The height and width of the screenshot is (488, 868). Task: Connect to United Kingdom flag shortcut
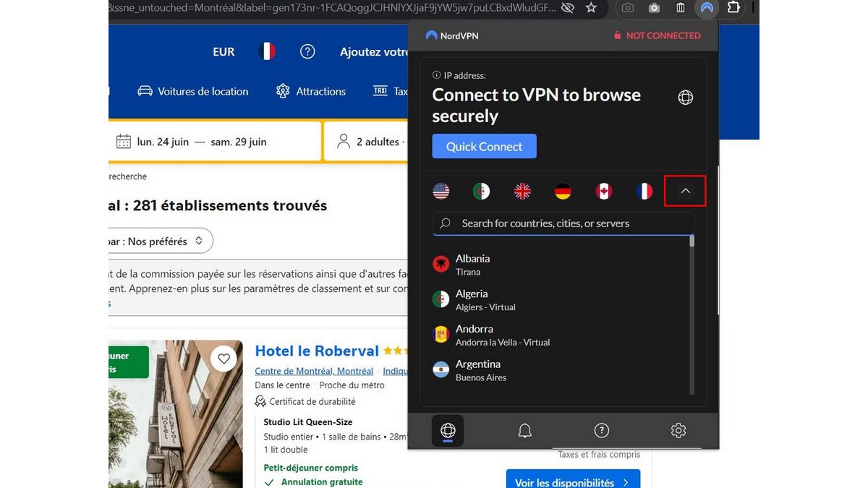coord(522,191)
